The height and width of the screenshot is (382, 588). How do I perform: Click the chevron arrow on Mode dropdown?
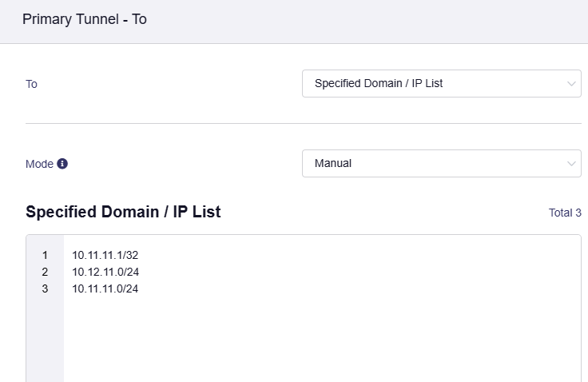(571, 163)
